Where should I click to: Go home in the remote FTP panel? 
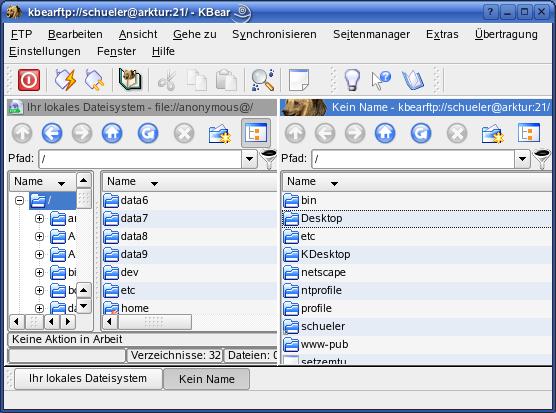click(385, 133)
